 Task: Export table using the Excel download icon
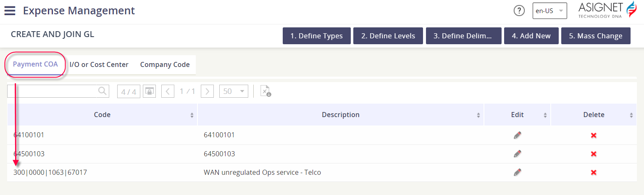pos(265,91)
